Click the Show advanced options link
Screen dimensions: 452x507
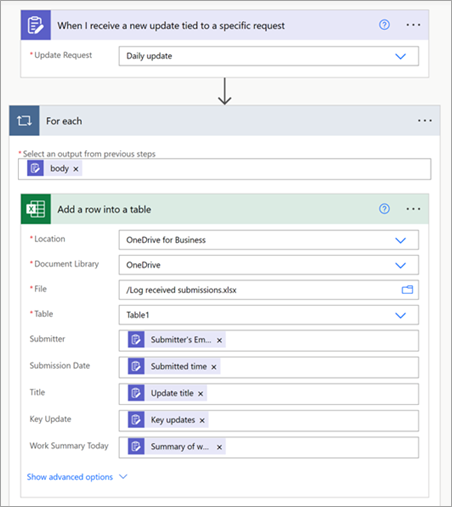pos(70,477)
